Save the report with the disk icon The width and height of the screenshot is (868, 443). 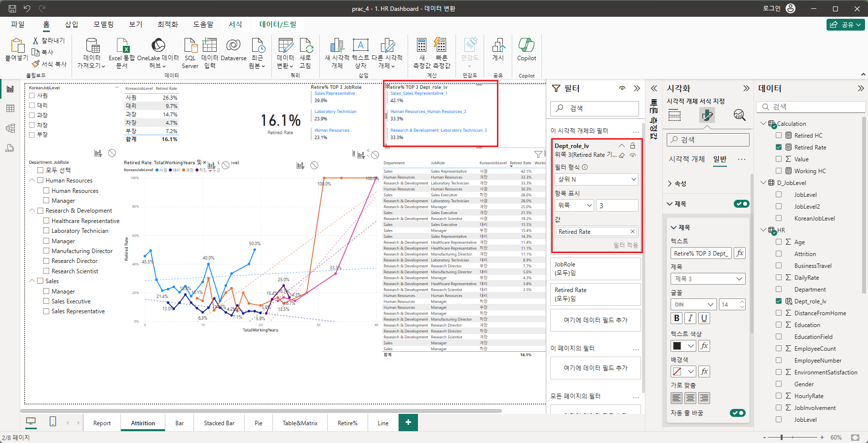[12, 8]
